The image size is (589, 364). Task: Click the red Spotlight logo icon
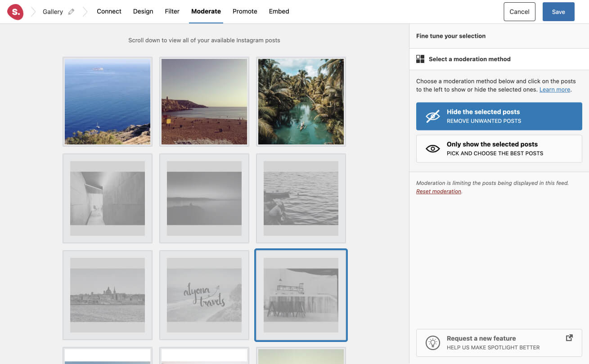(15, 12)
